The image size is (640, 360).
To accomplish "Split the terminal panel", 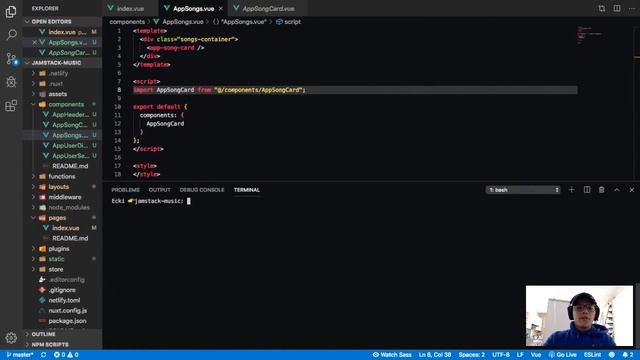I will (587, 190).
